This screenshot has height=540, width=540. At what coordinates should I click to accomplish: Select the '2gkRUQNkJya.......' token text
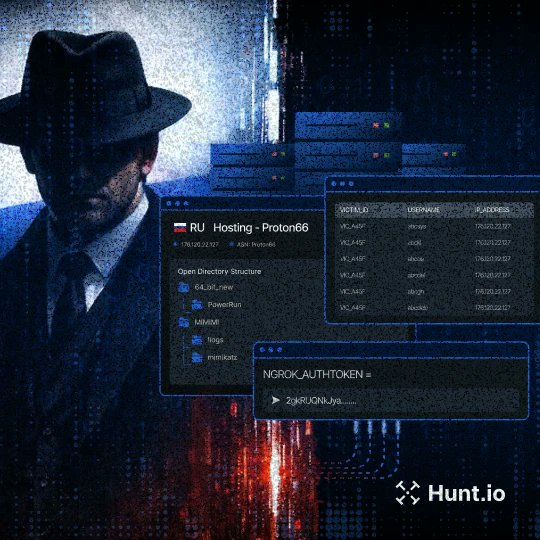click(321, 401)
